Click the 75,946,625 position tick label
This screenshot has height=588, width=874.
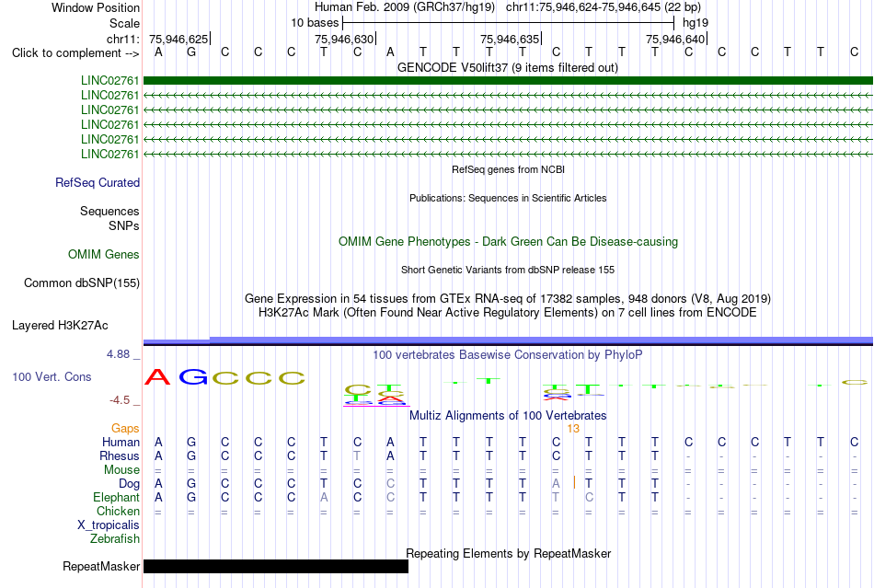point(178,39)
